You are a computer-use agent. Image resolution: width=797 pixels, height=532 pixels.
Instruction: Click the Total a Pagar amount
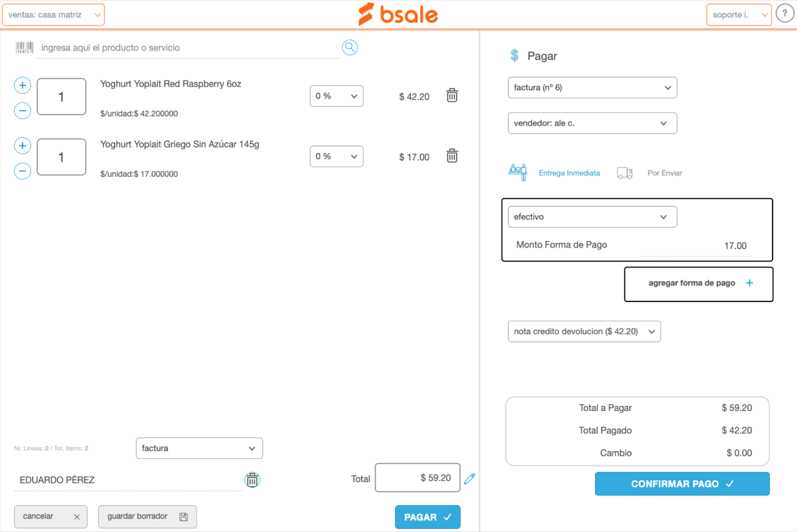[x=737, y=407]
